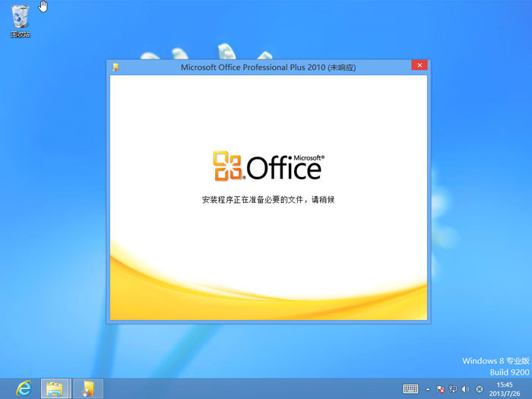Open the Recycle Bin desktop icon
This screenshot has width=532, height=399.
pos(21,17)
